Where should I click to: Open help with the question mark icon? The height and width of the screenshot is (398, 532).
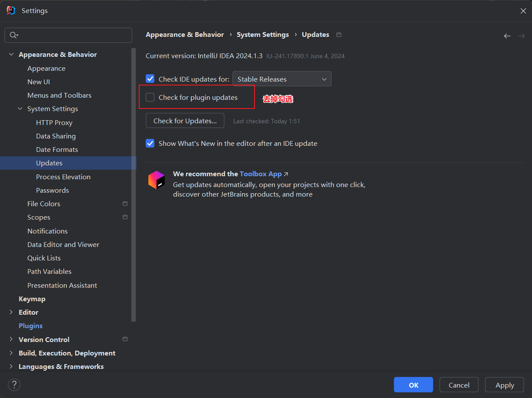click(14, 385)
